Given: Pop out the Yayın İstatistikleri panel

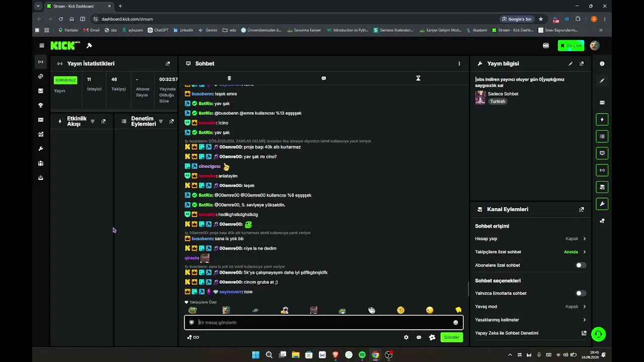Looking at the screenshot, I should coord(168,64).
